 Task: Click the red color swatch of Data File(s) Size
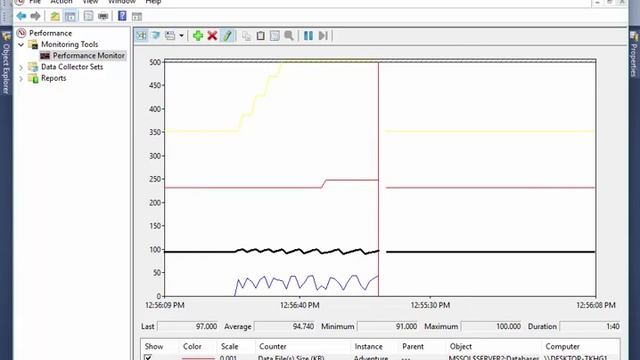[x=198, y=358]
